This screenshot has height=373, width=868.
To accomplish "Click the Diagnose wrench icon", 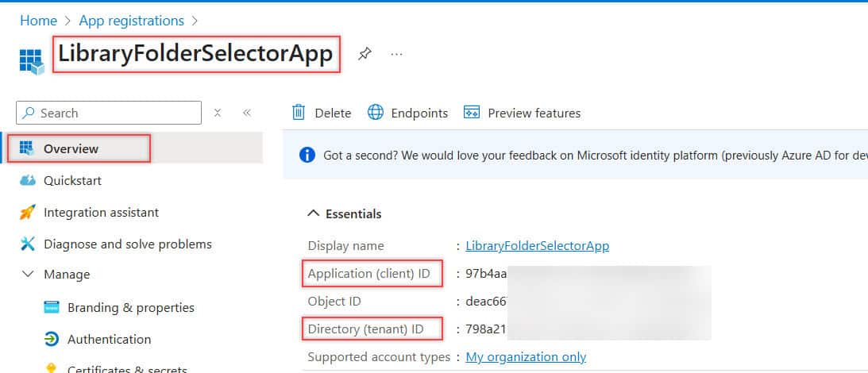I will 27,244.
